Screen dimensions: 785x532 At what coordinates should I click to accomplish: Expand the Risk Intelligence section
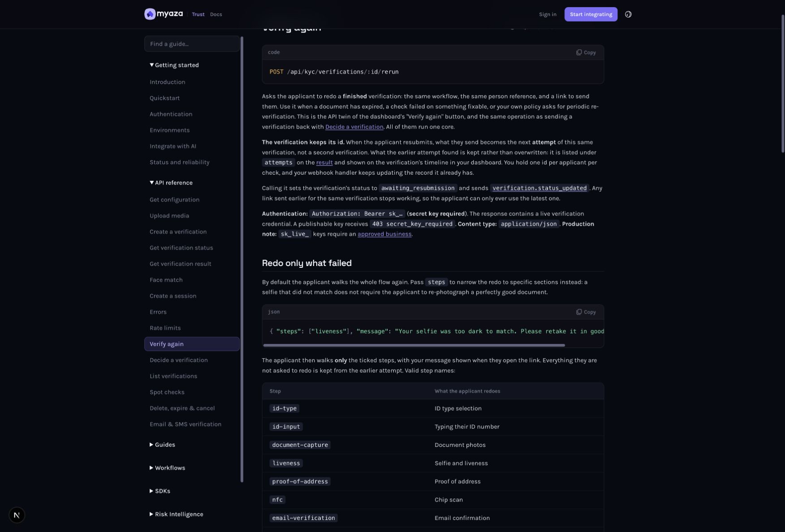(177, 515)
